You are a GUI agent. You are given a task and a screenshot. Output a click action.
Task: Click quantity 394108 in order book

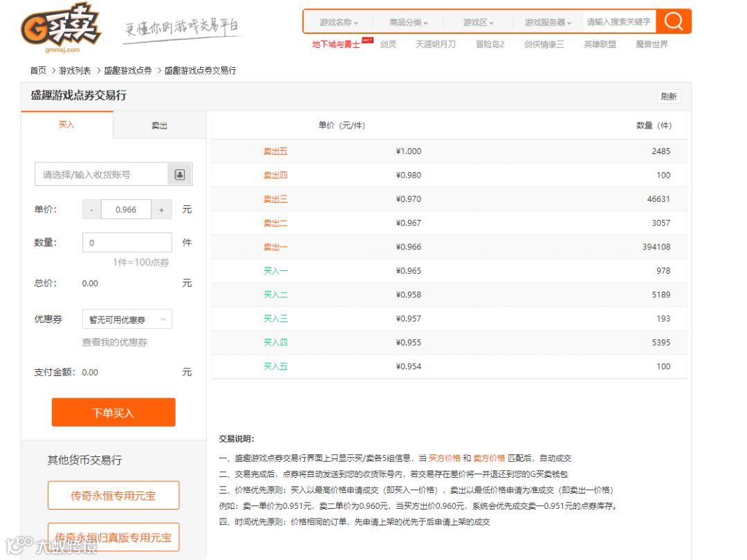pos(656,247)
